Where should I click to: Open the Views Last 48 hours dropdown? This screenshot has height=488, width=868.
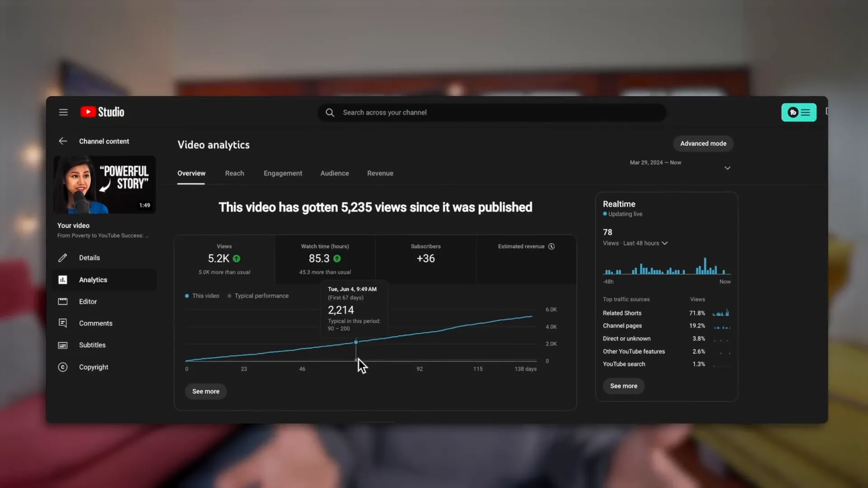[665, 243]
